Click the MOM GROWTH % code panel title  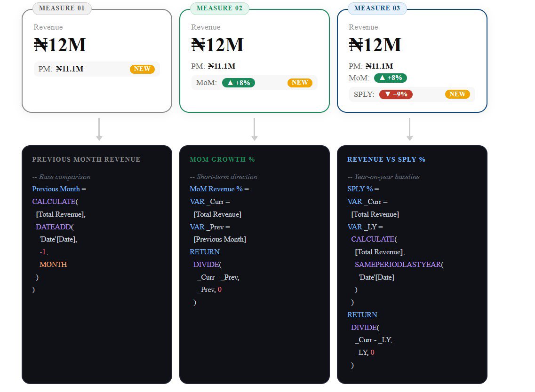(x=222, y=159)
